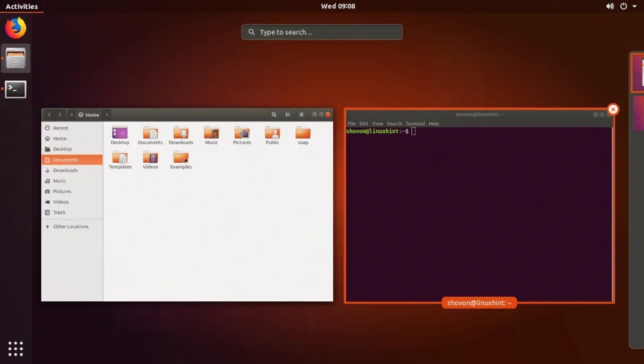The width and height of the screenshot is (644, 364).
Task: Click the Activities button
Action: point(22,6)
